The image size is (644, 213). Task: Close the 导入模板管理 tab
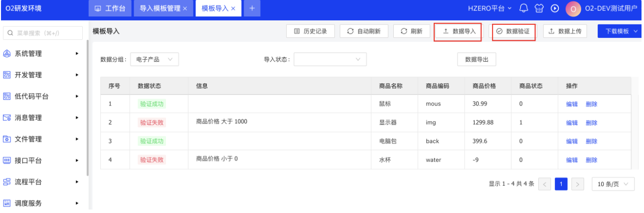[185, 8]
